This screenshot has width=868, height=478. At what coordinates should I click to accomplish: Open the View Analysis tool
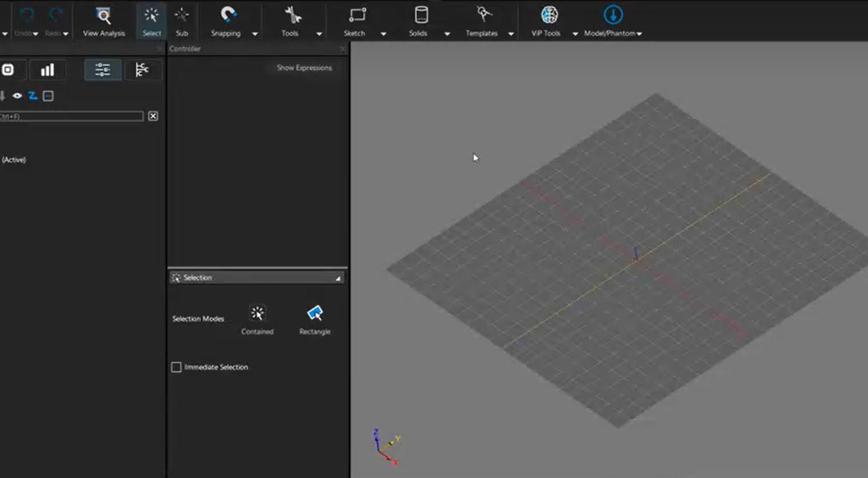point(104,21)
